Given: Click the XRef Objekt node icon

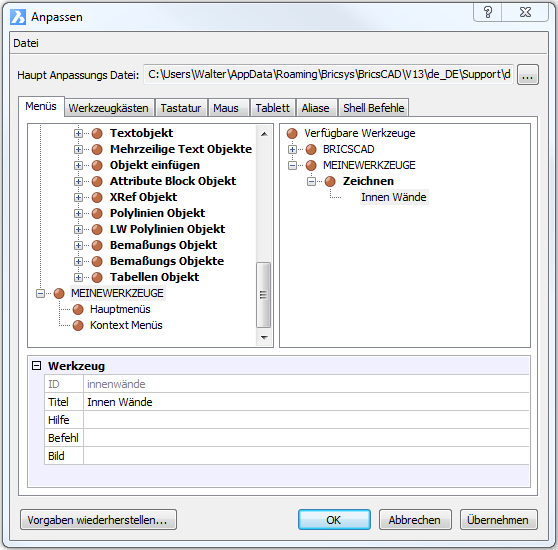Looking at the screenshot, I should click(x=97, y=197).
